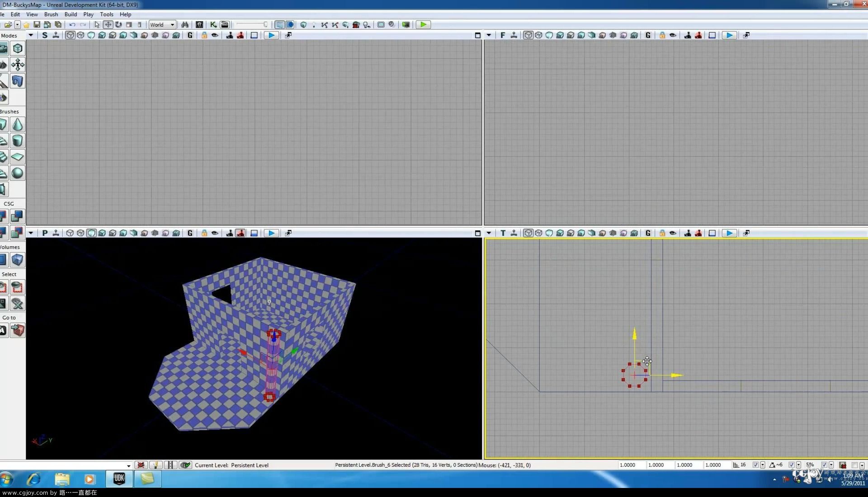Image resolution: width=868 pixels, height=497 pixels.
Task: Open rotation grid size dropdown
Action: point(799,465)
